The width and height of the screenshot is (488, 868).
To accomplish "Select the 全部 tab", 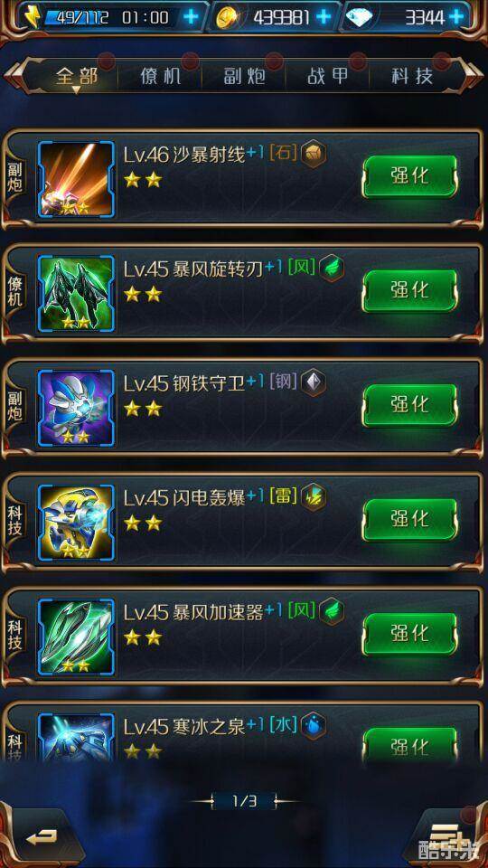I will click(x=76, y=76).
